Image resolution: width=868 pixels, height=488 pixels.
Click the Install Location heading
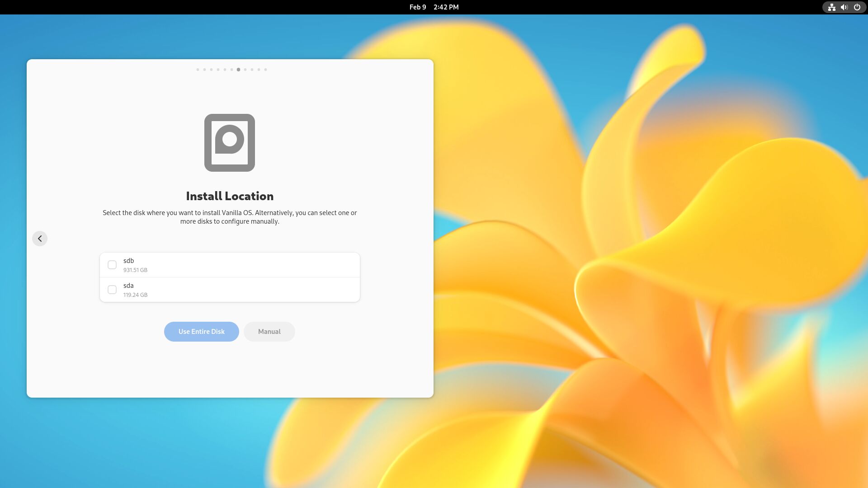click(230, 196)
